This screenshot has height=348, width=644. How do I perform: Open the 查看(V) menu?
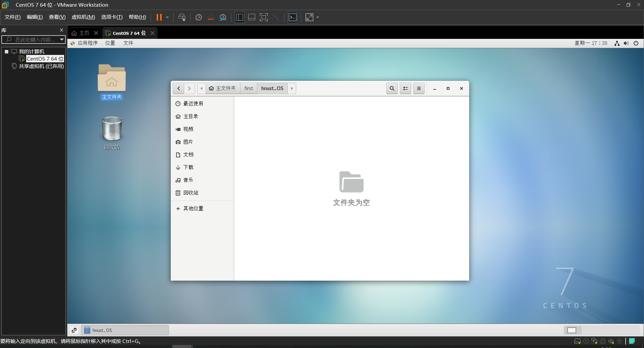(57, 17)
